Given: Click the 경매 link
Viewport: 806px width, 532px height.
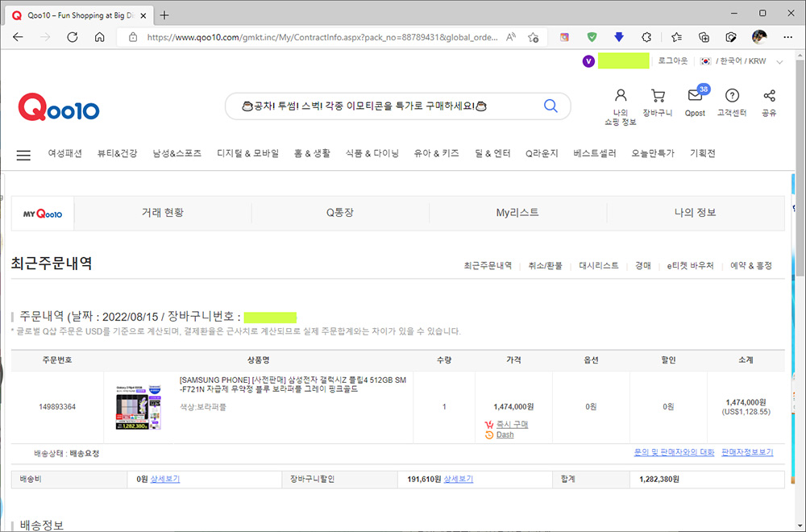Looking at the screenshot, I should pyautogui.click(x=643, y=266).
